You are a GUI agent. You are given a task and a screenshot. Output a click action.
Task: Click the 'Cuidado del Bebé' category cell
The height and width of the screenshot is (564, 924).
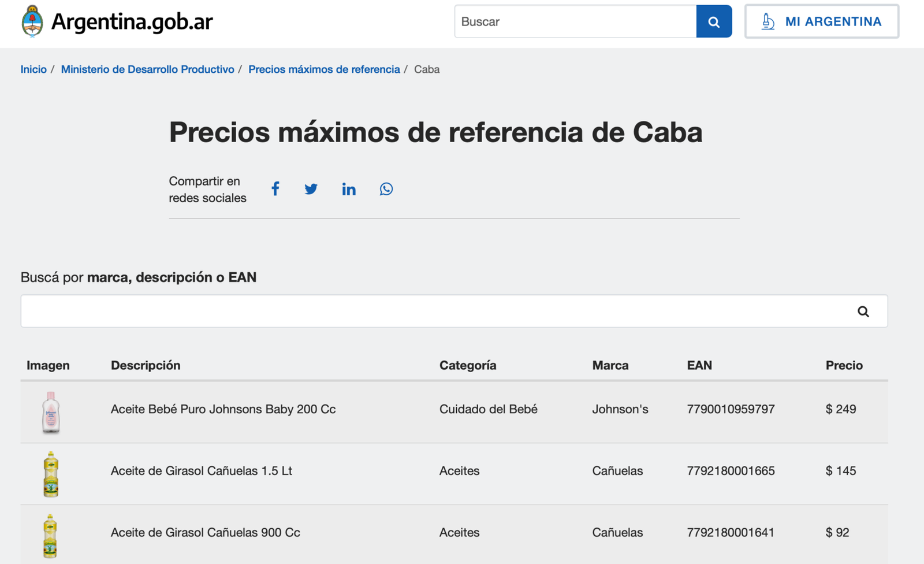click(x=489, y=409)
